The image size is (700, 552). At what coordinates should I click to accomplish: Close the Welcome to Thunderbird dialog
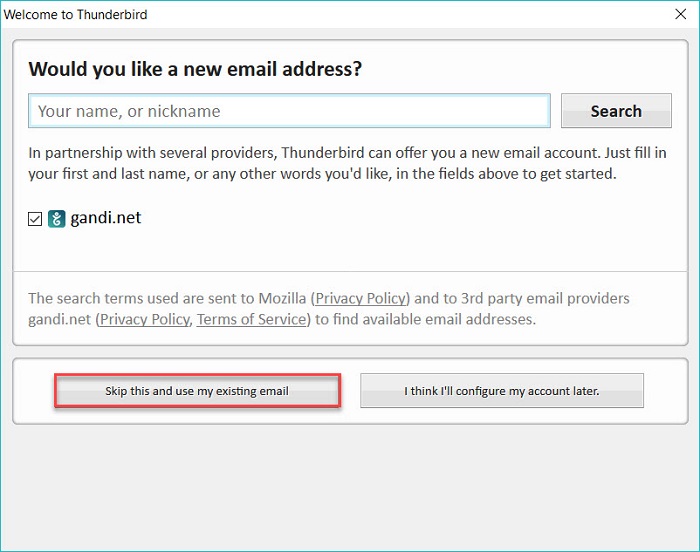[x=680, y=14]
